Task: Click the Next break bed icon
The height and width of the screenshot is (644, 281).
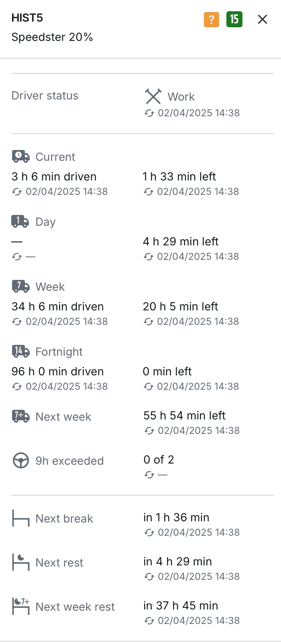Action: tap(20, 518)
